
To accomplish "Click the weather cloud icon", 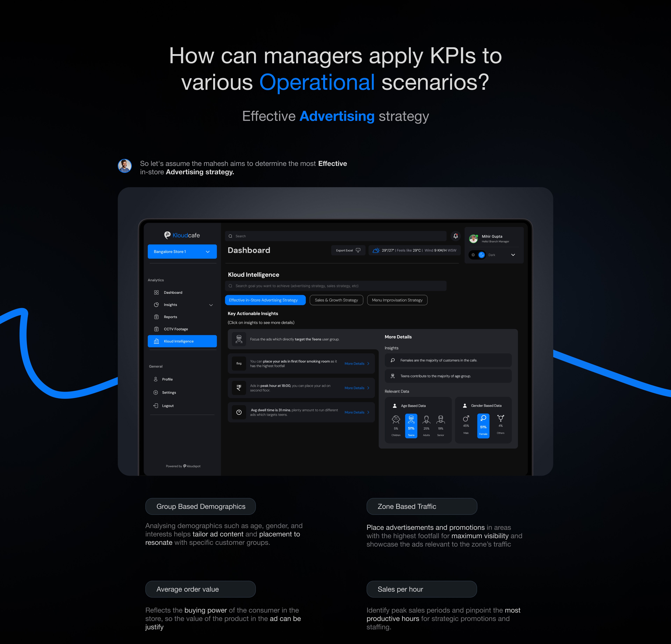I will tap(376, 250).
